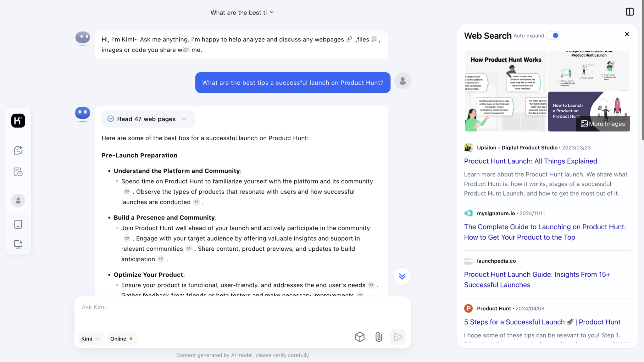Click the desktop download icon in sidebar
This screenshot has width=644, height=362.
pos(18,244)
